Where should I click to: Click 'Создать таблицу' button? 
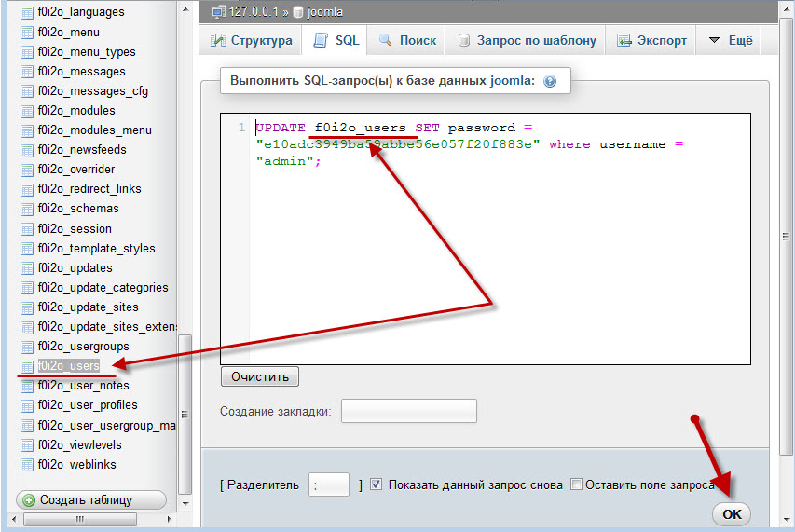pos(91,500)
